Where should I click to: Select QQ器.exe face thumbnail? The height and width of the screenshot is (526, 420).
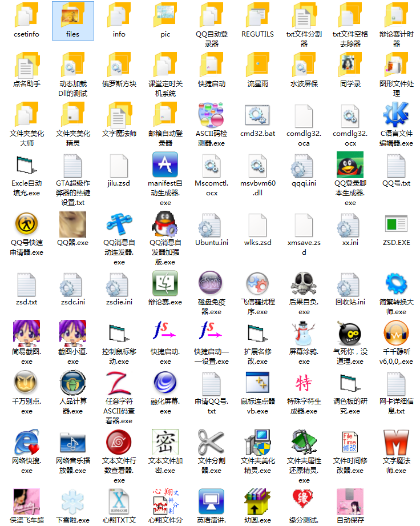[x=73, y=224]
